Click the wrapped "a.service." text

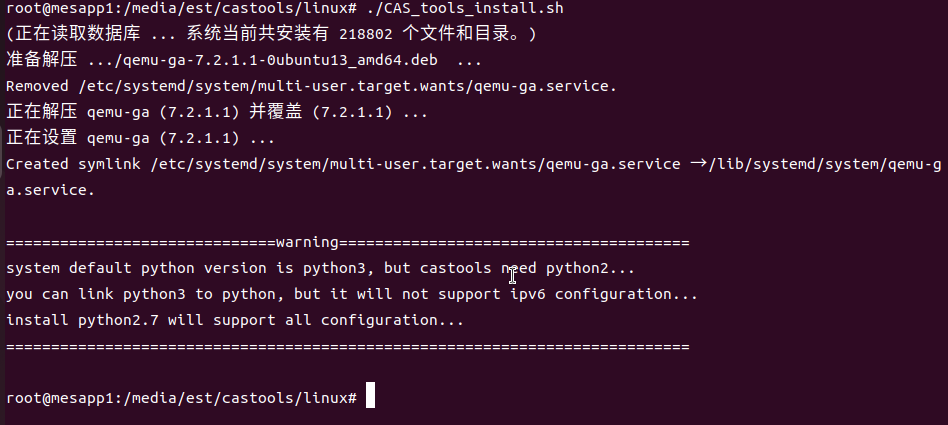[50, 190]
